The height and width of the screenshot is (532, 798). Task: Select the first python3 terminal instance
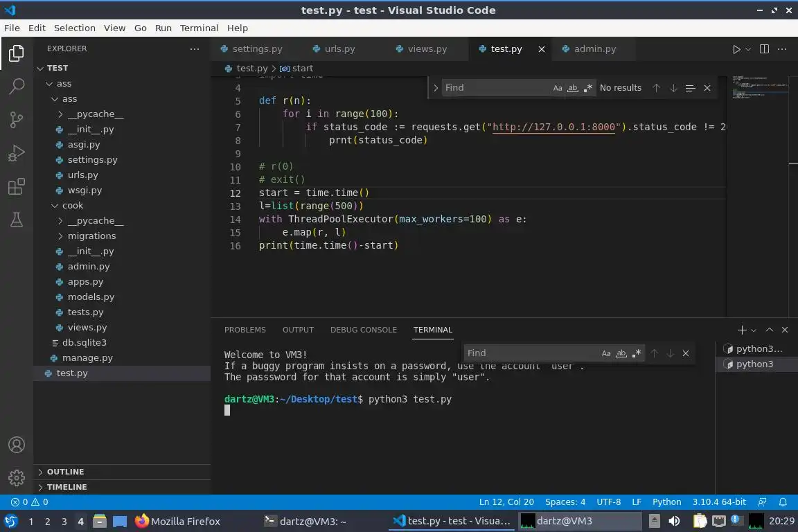[756, 348]
